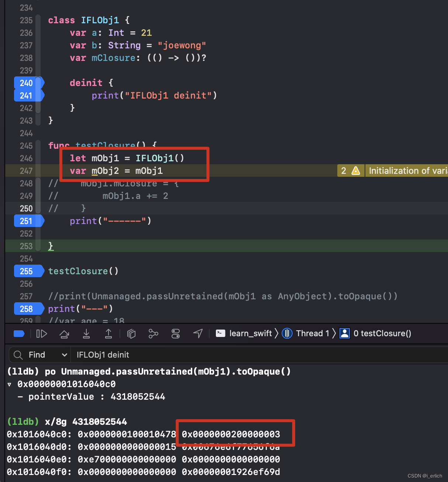
Task: Select the 0 testClosure() stack frame
Action: click(x=375, y=333)
